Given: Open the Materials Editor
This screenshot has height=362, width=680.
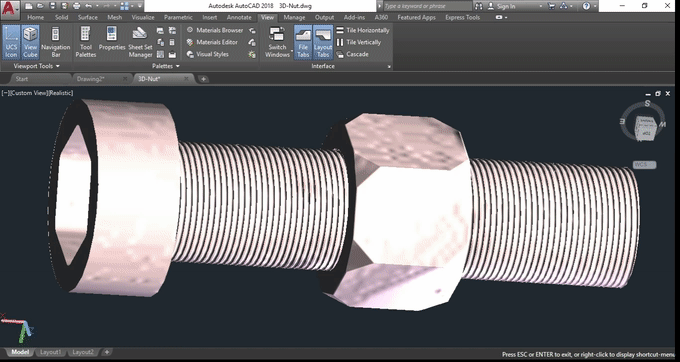Looking at the screenshot, I should click(x=212, y=42).
